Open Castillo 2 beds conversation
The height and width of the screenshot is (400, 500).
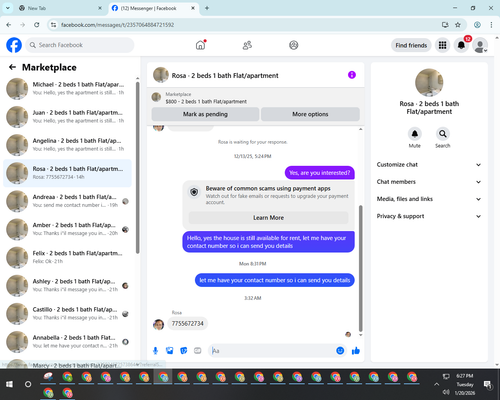[67, 314]
